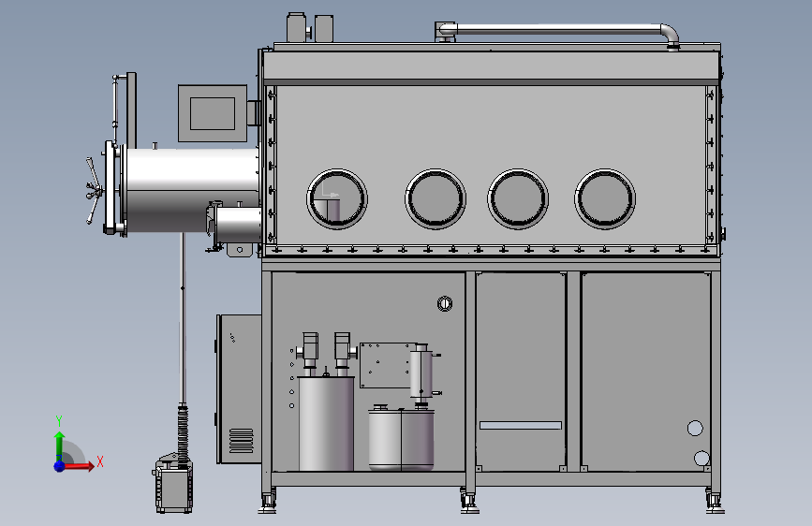Pick the large antechamber door handle wheel
Screen dimensions: 812x526
(94, 191)
